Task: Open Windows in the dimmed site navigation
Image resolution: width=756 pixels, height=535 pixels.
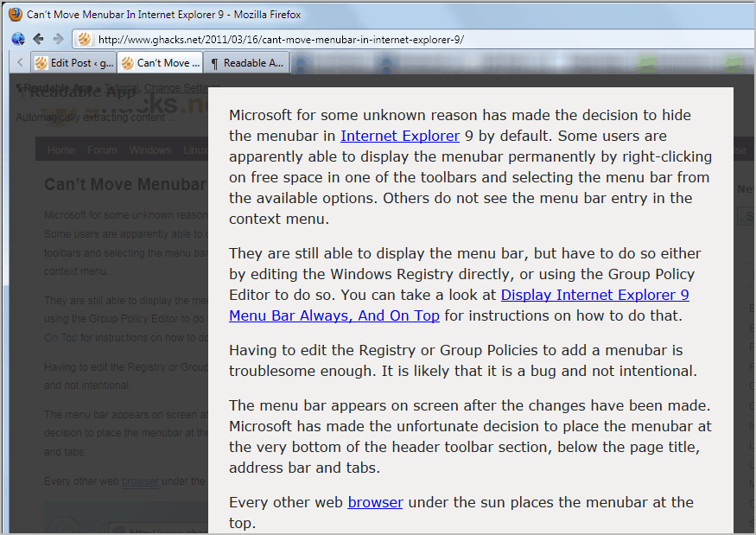Action: 150,150
